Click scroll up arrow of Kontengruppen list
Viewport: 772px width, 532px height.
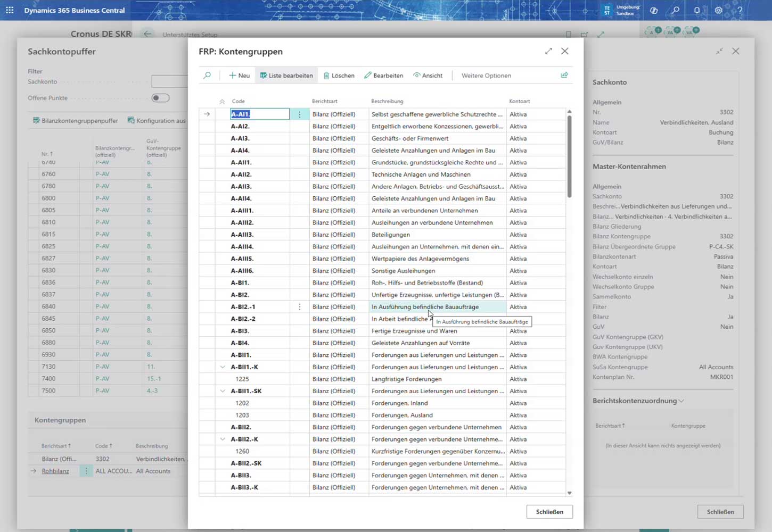coord(569,112)
